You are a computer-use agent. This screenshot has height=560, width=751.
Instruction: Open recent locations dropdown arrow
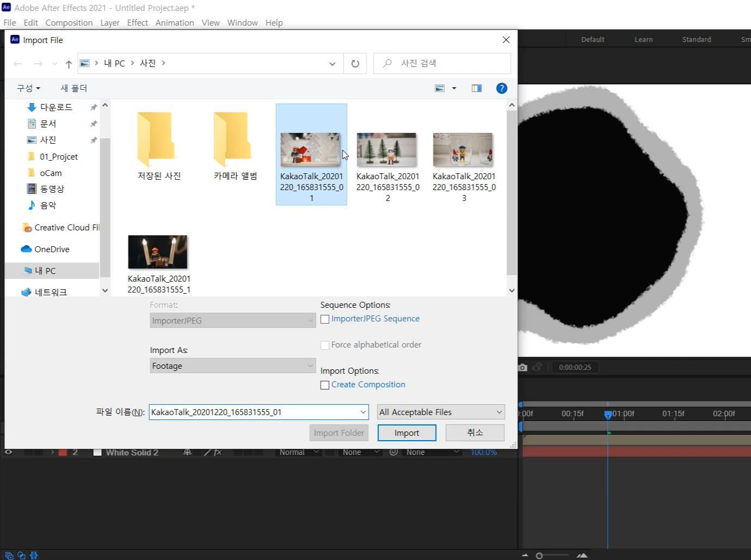point(54,64)
